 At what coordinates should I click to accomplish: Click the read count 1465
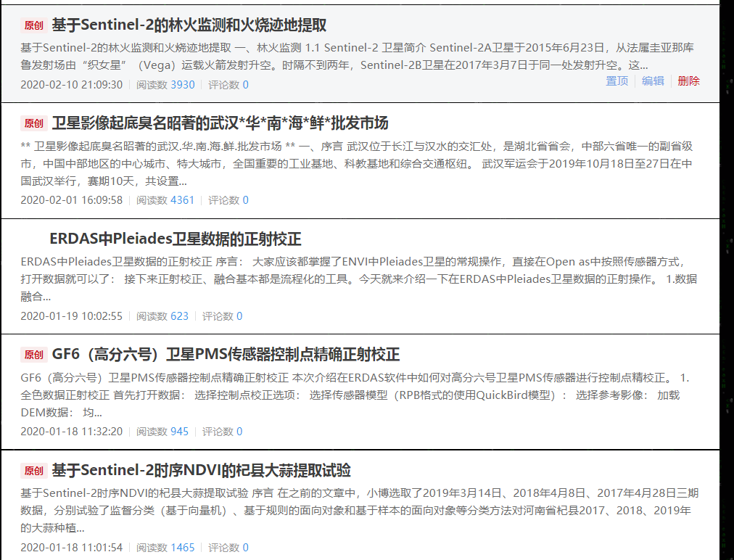pyautogui.click(x=183, y=548)
